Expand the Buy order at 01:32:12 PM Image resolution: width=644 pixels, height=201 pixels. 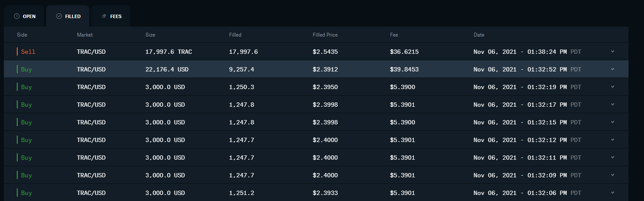(x=613, y=140)
